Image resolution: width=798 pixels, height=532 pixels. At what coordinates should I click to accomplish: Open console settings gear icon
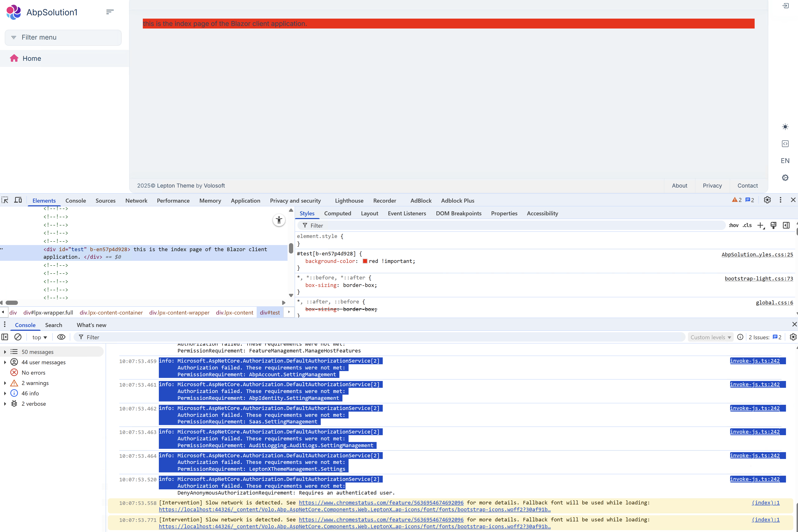(x=793, y=337)
